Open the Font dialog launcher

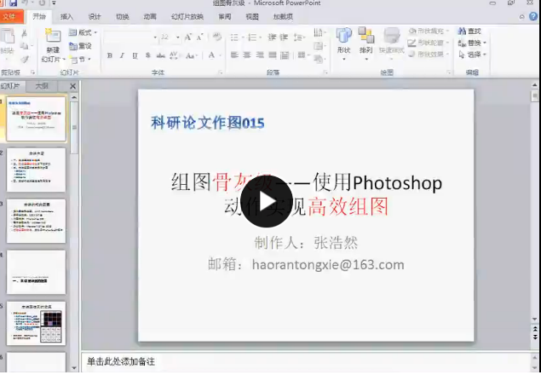(220, 72)
